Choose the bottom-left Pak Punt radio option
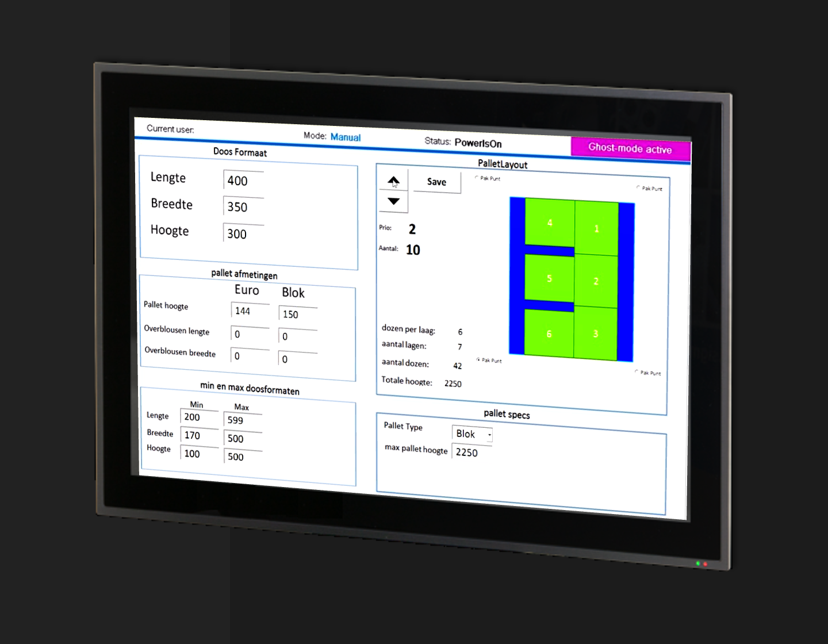Viewport: 828px width, 644px height. (478, 360)
